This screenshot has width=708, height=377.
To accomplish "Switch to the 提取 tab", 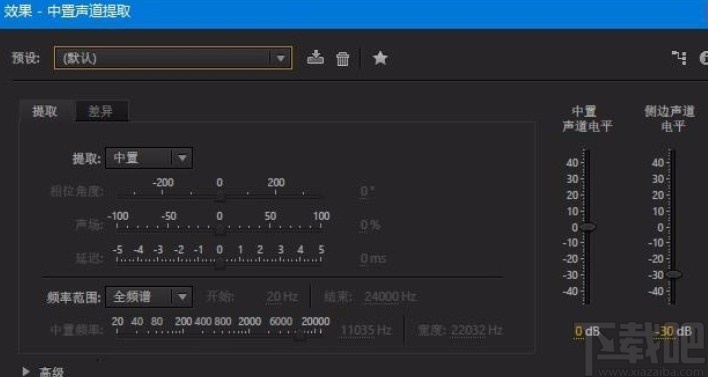I will pyautogui.click(x=45, y=111).
